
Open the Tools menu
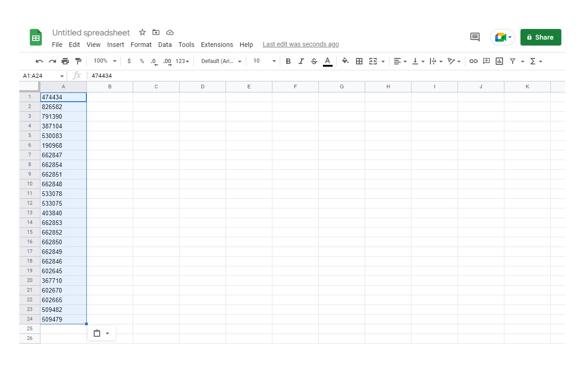pyautogui.click(x=187, y=45)
